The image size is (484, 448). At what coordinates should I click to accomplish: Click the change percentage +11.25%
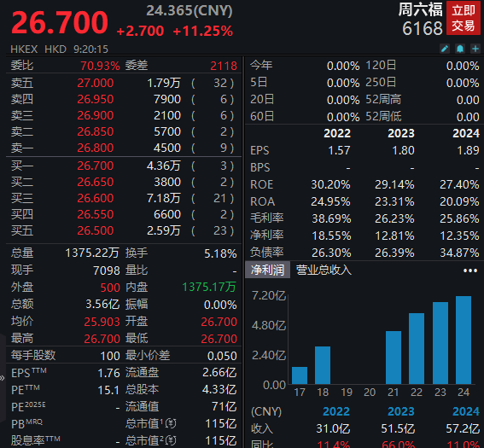pyautogui.click(x=203, y=32)
